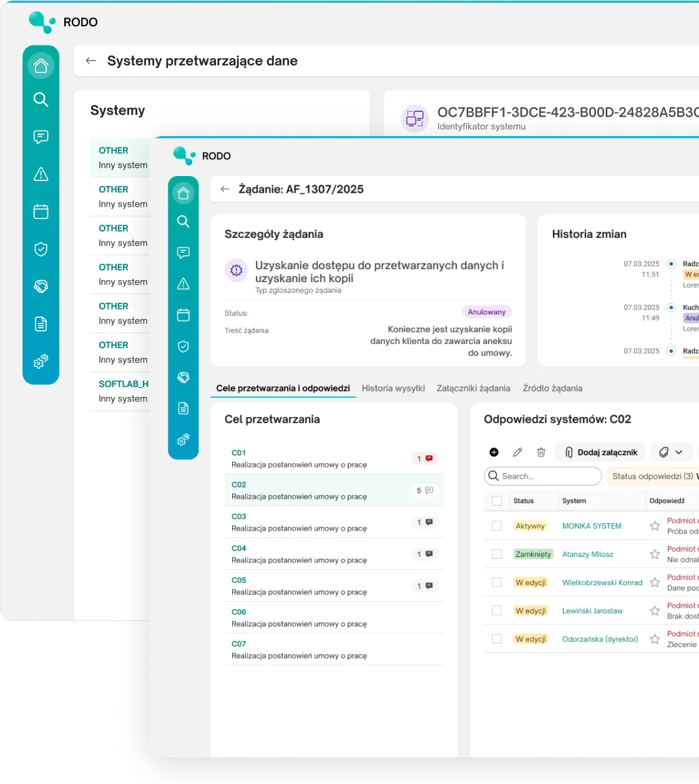Toggle the select-all checkbox in the table header
This screenshot has height=784, width=699.
(x=497, y=501)
